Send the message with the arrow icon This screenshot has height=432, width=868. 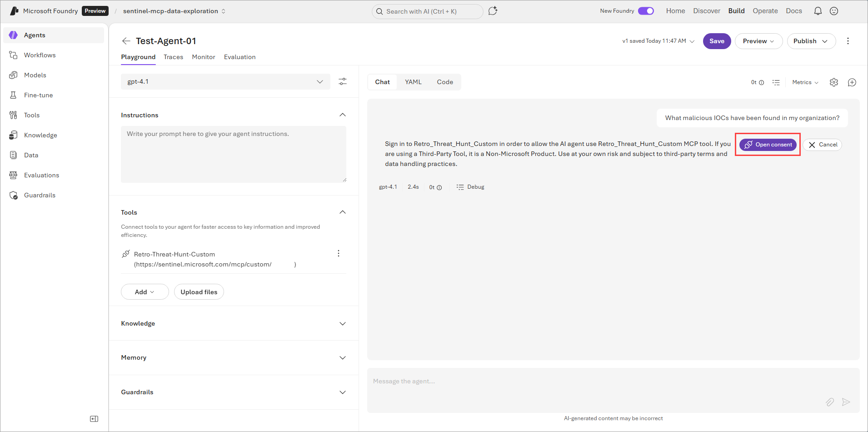[846, 402]
